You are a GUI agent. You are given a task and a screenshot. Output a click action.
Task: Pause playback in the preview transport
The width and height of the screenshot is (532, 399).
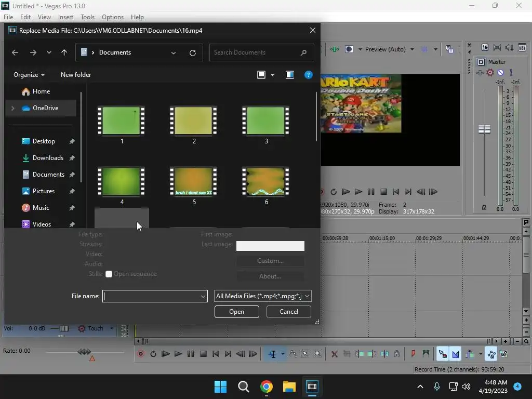(x=371, y=192)
